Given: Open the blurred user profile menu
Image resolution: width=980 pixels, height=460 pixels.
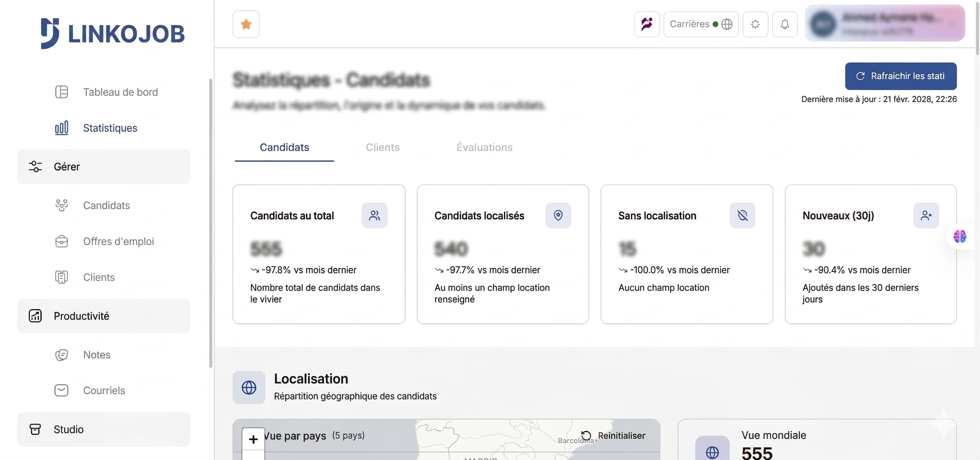Looking at the screenshot, I should 885,24.
